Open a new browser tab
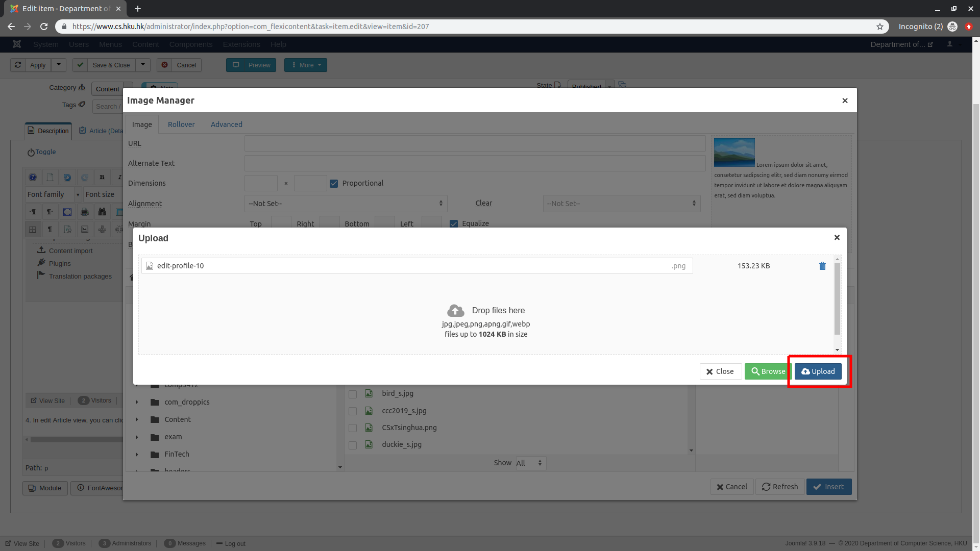 138,9
